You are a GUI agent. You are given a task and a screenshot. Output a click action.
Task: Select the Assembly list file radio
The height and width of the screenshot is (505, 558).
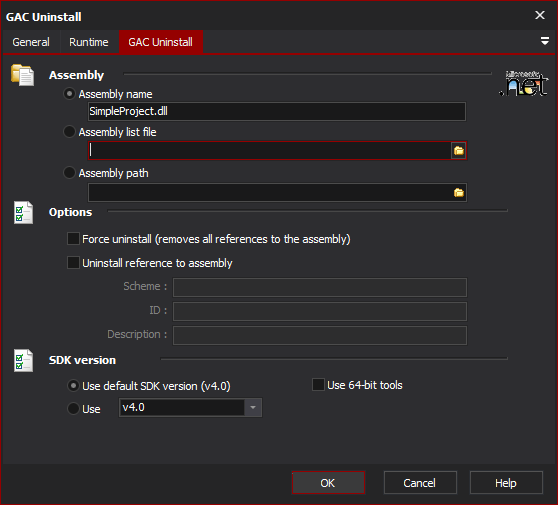tap(69, 132)
